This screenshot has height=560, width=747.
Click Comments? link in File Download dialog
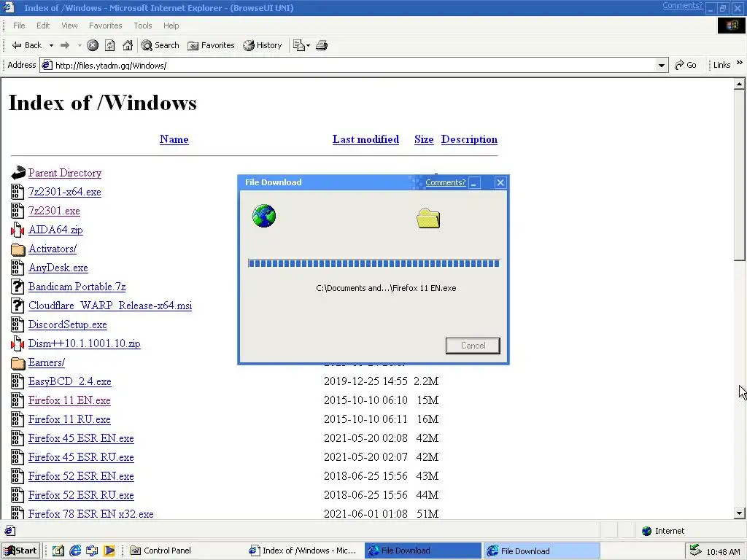point(446,182)
